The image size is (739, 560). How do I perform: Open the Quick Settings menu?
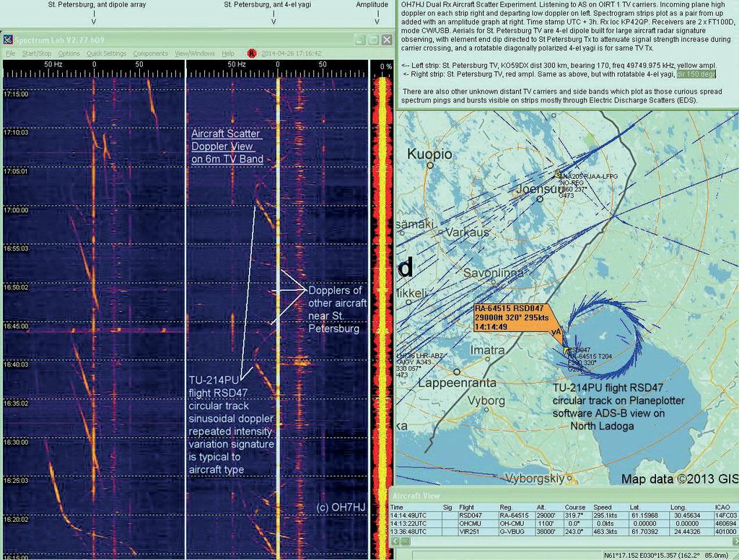(x=106, y=53)
